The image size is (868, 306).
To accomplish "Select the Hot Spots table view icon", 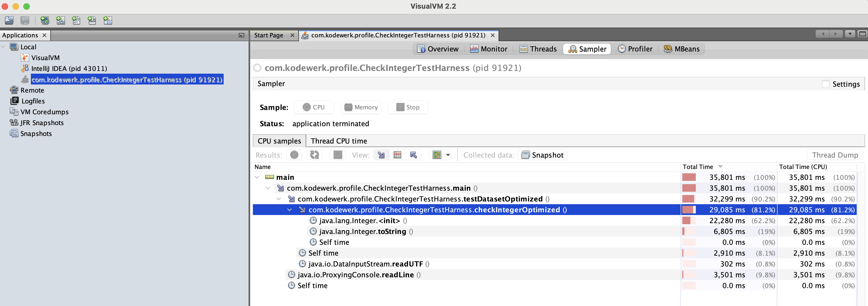I will click(x=397, y=155).
